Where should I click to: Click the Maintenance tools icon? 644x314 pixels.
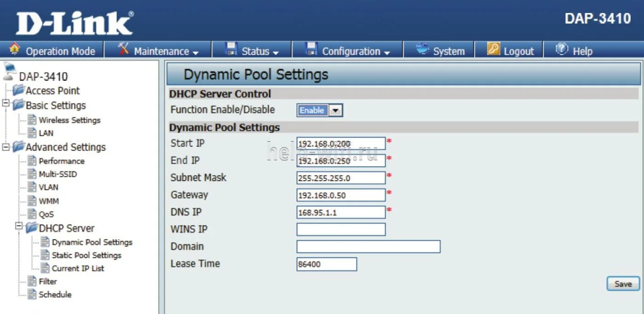click(x=123, y=49)
